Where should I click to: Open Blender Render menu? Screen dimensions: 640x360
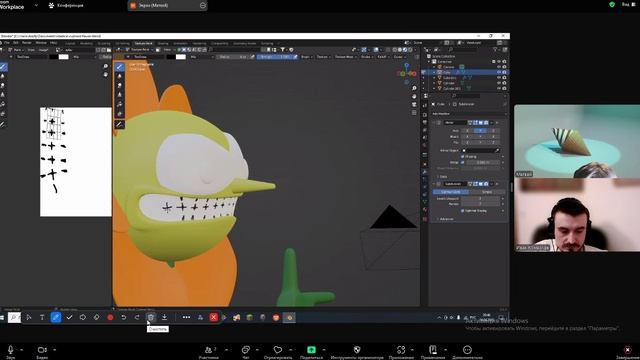coord(27,43)
